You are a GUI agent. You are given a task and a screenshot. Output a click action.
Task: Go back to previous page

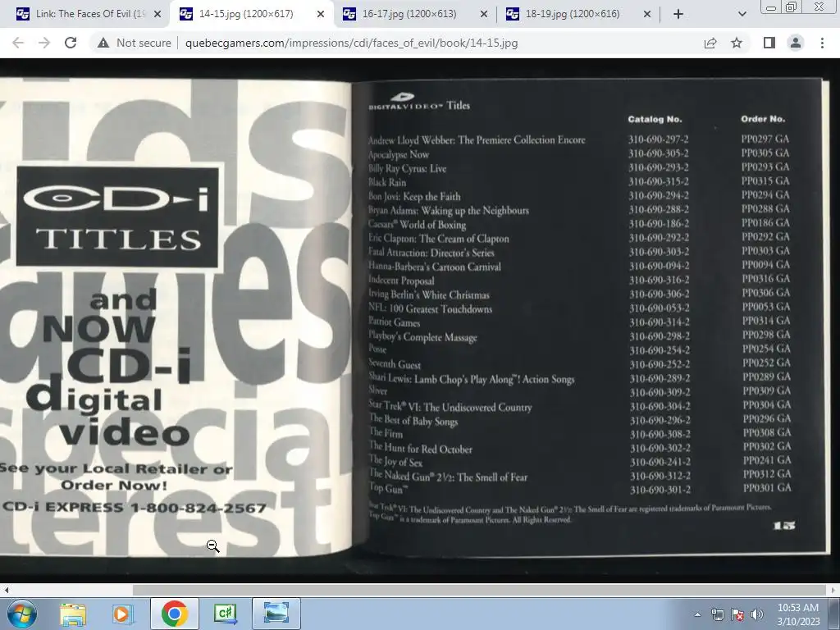click(x=18, y=43)
